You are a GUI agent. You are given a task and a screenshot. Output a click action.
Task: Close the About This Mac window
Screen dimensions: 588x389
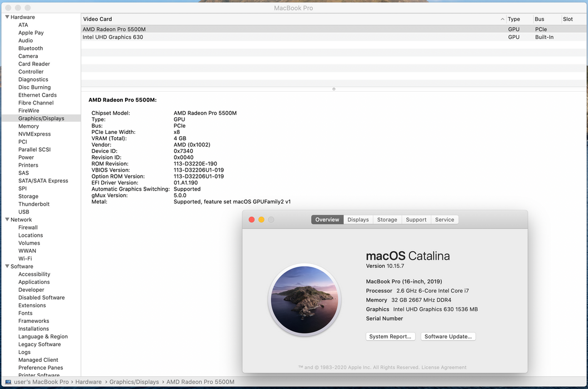pyautogui.click(x=252, y=220)
